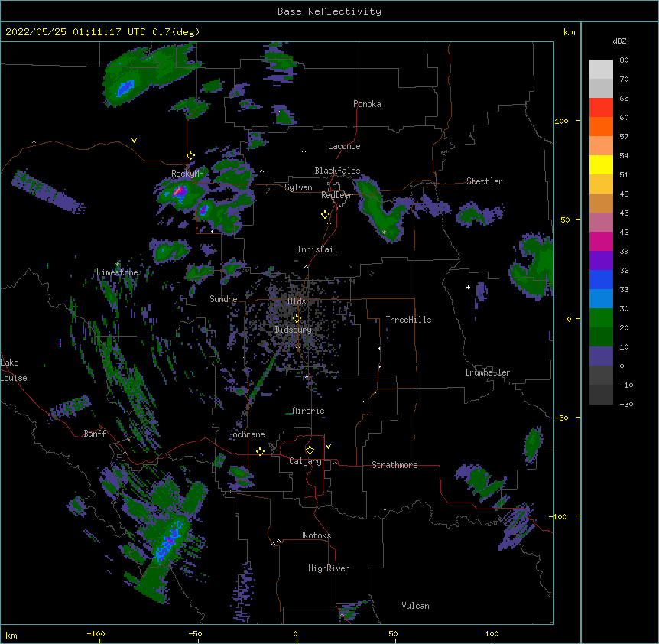This screenshot has width=659, height=644.
Task: Click the RockyMH map label
Action: pyautogui.click(x=187, y=174)
